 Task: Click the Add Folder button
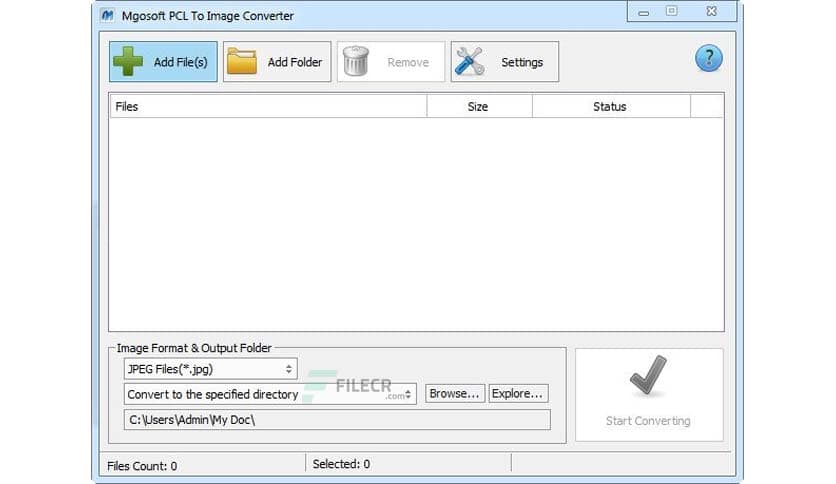[x=277, y=62]
